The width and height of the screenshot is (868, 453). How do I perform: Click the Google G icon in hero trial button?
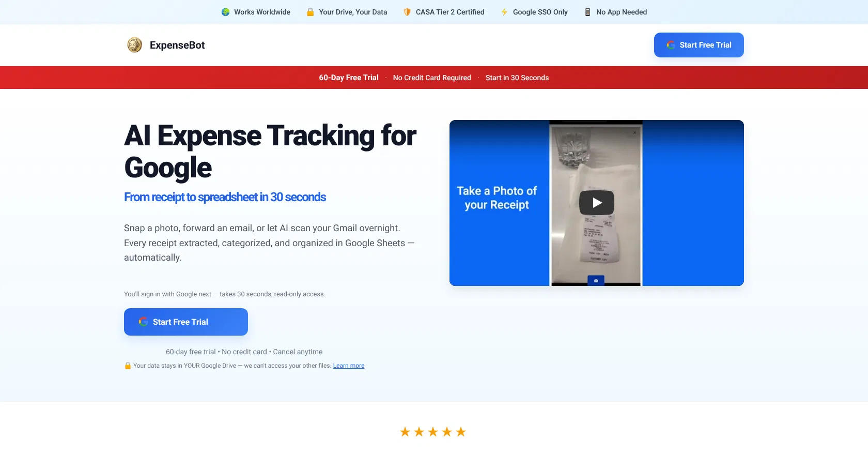[x=144, y=322]
